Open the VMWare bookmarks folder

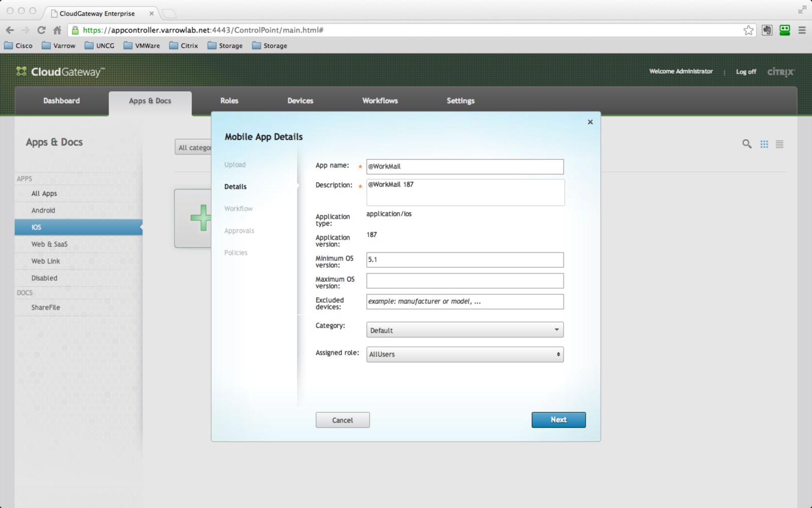click(142, 46)
